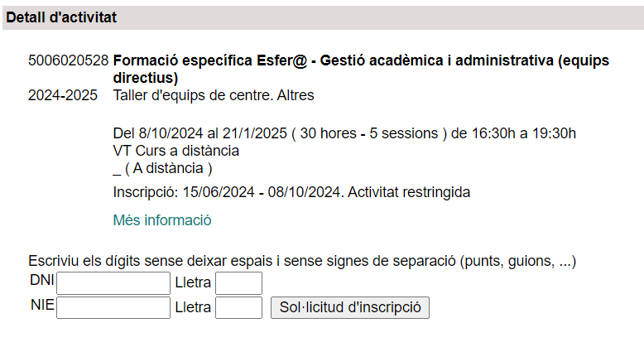Click the NIE label

click(41, 306)
